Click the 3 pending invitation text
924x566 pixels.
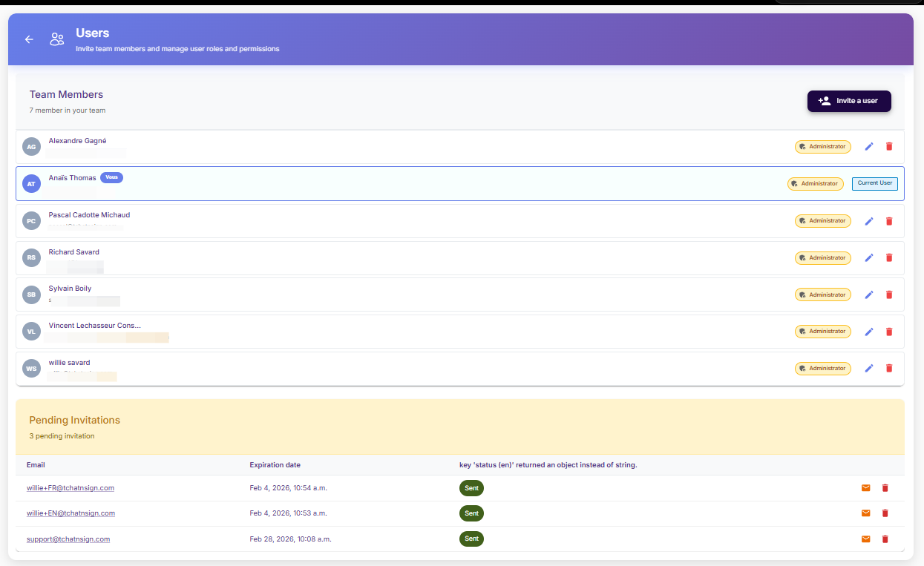[62, 436]
